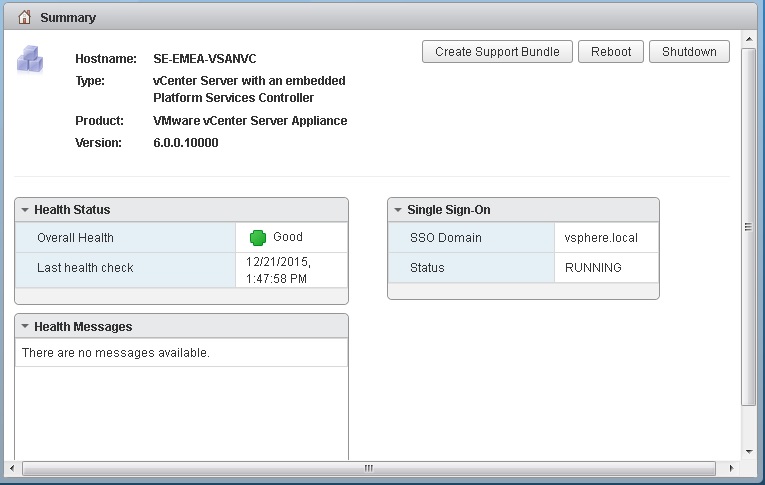Click vertical scrollbar down arrow
765x485 pixels.
coord(749,452)
